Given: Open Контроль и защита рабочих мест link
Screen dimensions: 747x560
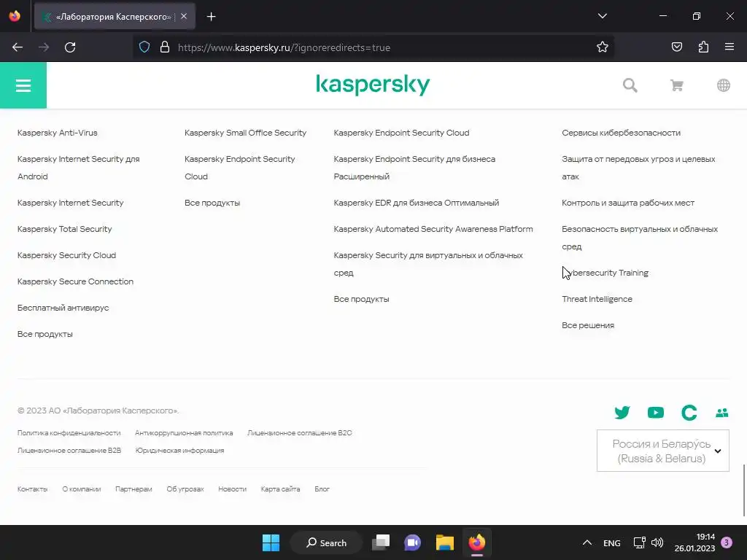Looking at the screenshot, I should (x=628, y=203).
